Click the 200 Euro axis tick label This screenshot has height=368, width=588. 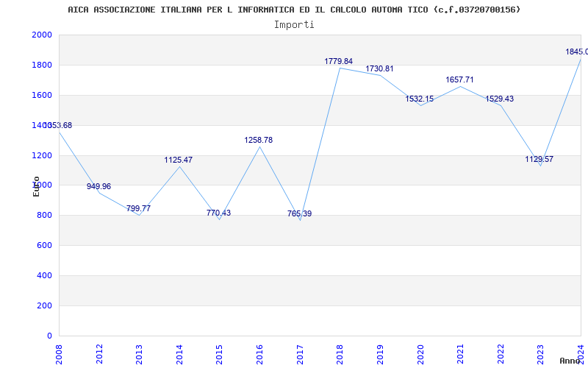pyautogui.click(x=44, y=305)
